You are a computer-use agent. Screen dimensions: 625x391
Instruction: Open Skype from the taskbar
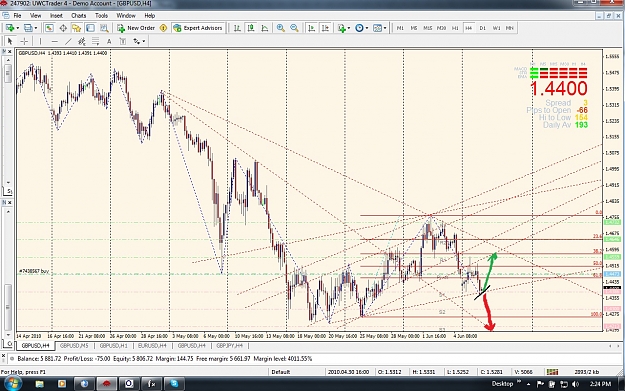tap(174, 384)
